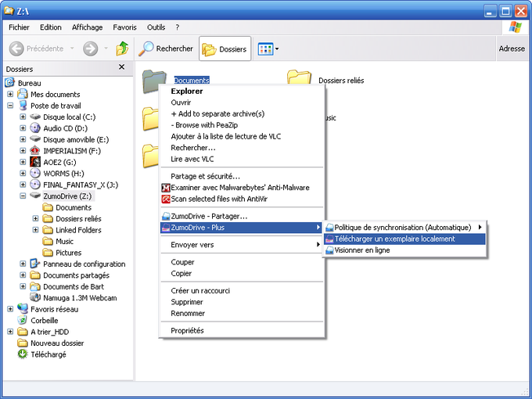Select Music folder in tree

click(x=64, y=241)
